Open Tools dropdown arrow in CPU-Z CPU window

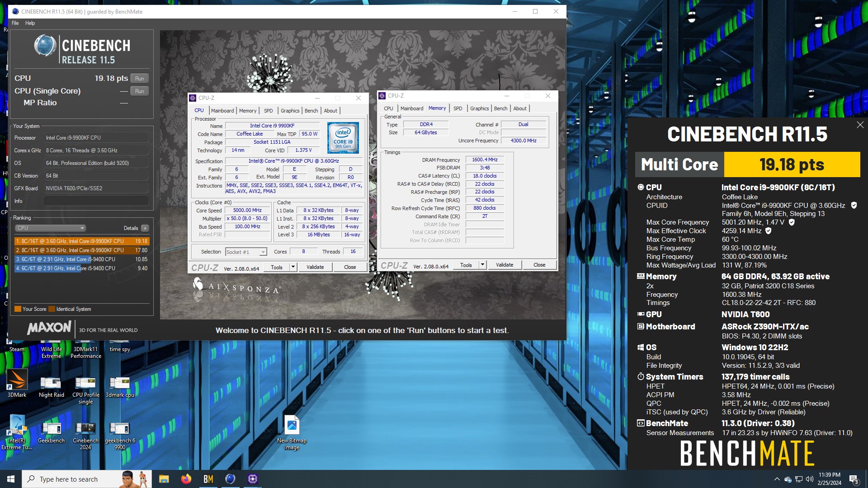tap(293, 267)
